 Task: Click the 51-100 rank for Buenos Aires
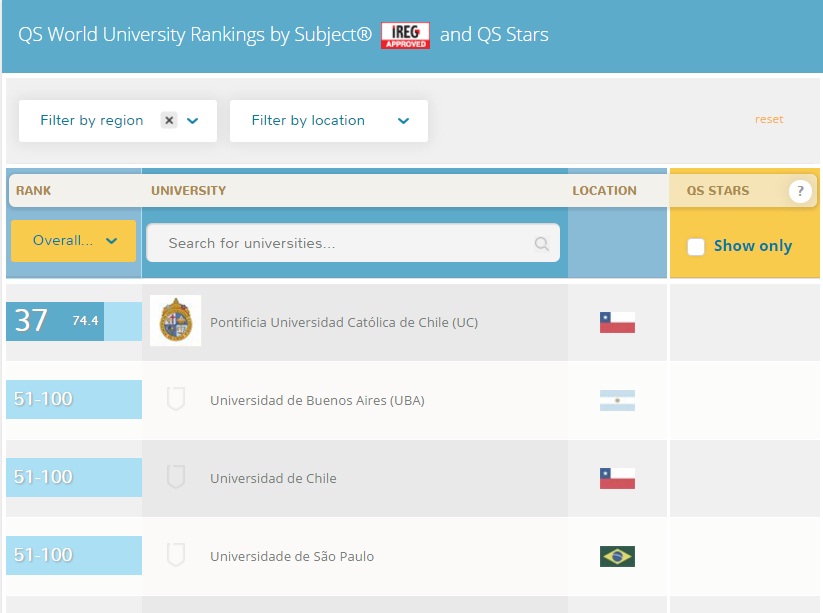pos(74,399)
